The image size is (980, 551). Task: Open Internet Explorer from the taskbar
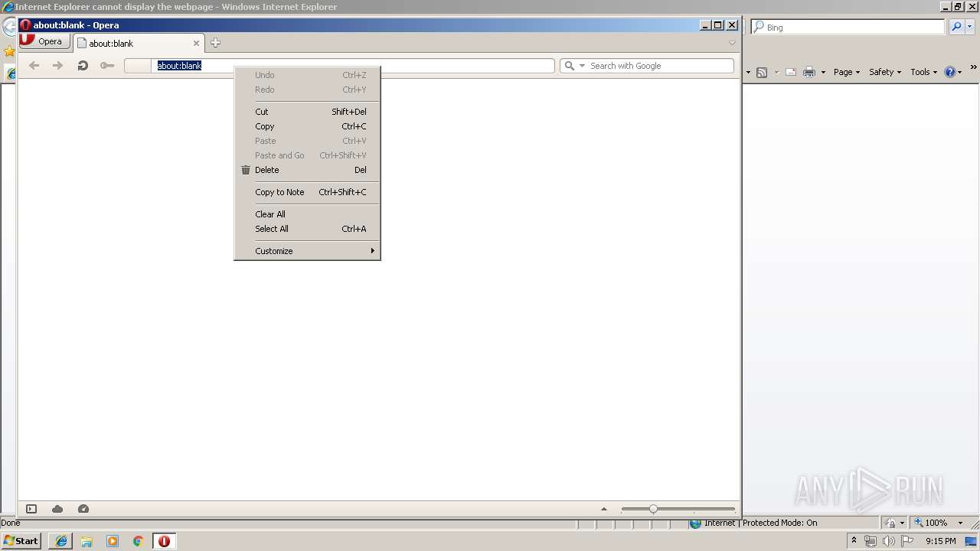click(x=60, y=541)
